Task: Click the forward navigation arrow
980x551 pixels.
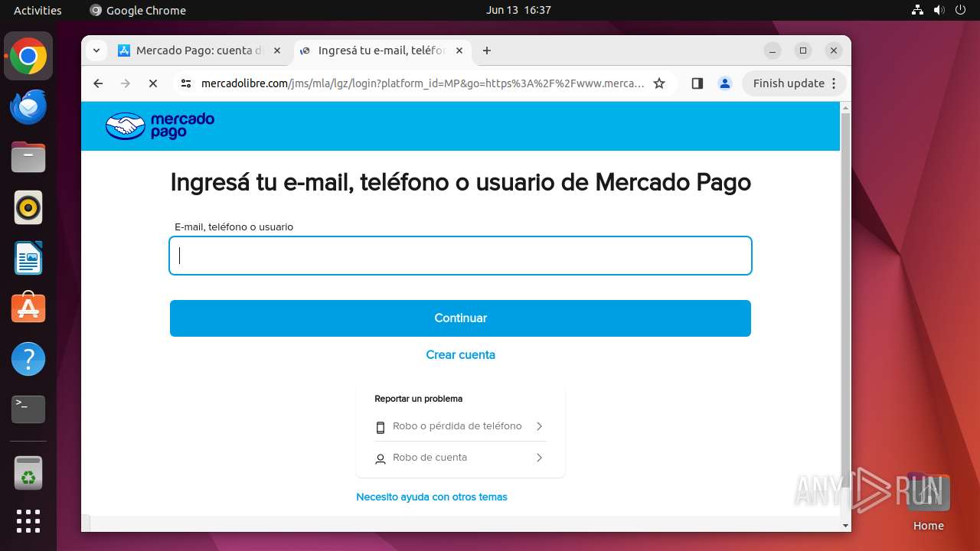Action: click(126, 83)
